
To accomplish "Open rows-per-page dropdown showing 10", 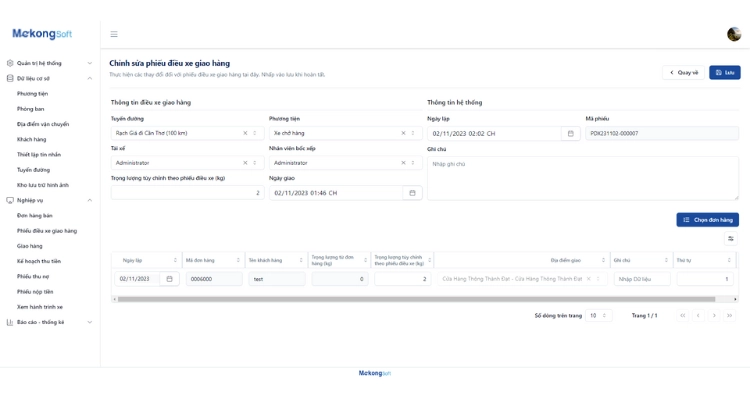I will click(598, 316).
